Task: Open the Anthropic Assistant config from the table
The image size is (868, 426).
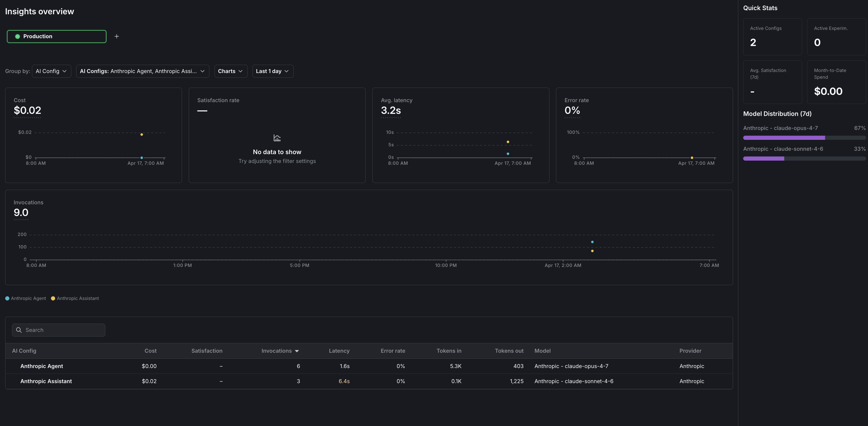Action: (46, 381)
